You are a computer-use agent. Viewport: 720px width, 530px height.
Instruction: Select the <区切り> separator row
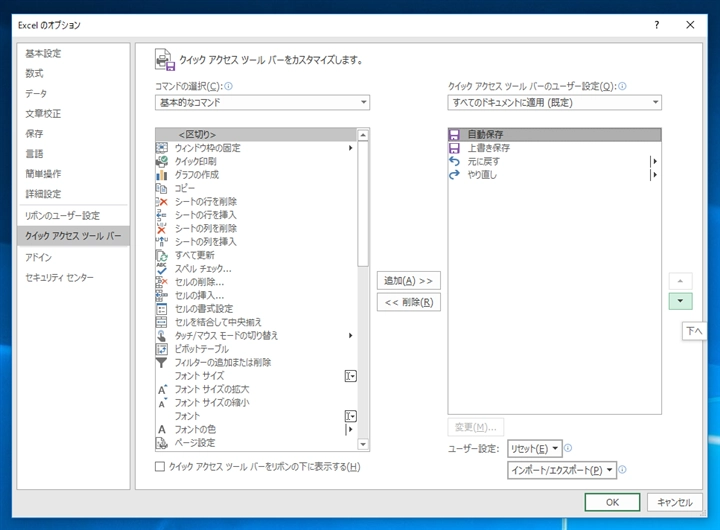pos(256,135)
